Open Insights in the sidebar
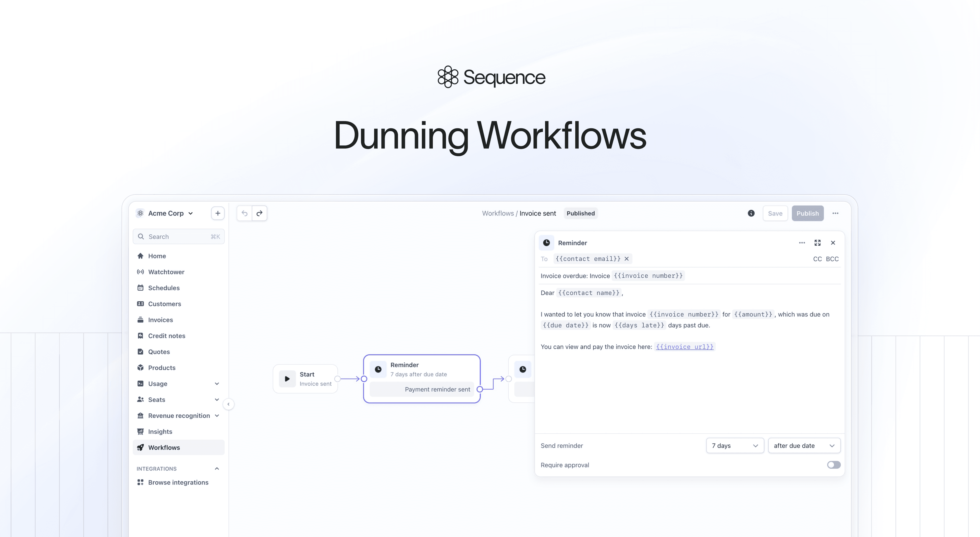 [178, 432]
